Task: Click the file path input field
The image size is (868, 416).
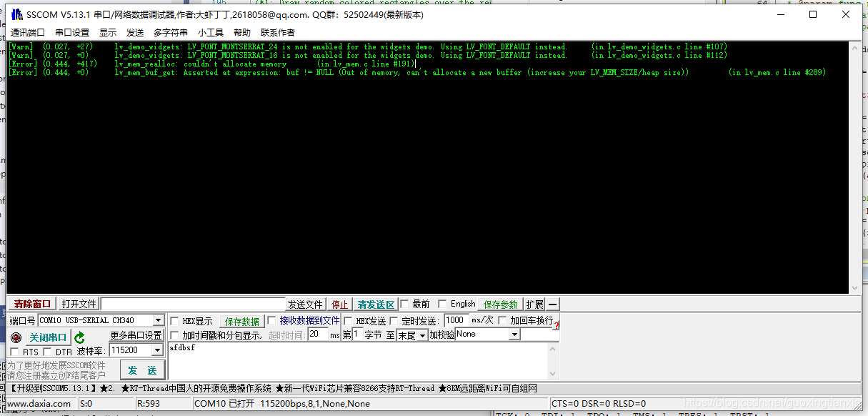Action: pos(193,304)
